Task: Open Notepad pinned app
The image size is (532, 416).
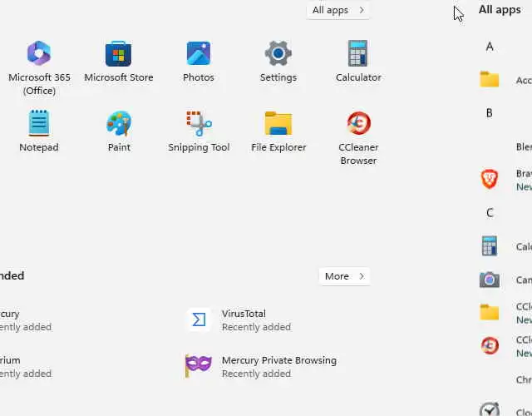Action: tap(39, 131)
